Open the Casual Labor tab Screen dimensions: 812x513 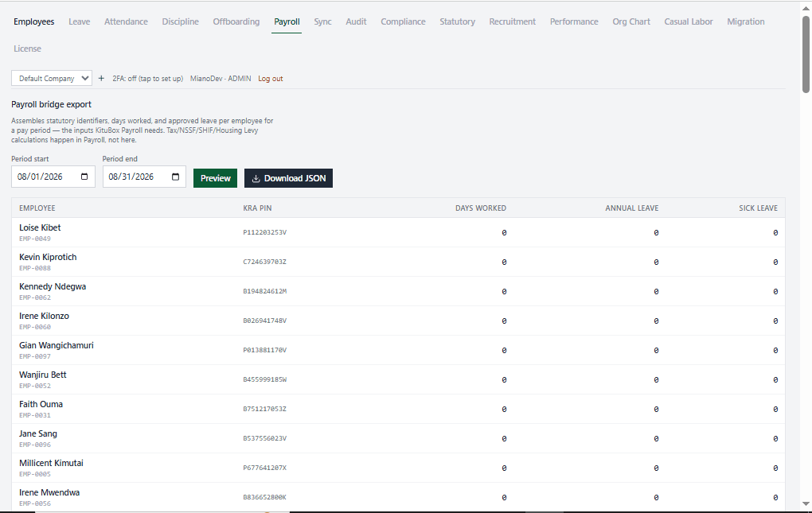point(689,21)
